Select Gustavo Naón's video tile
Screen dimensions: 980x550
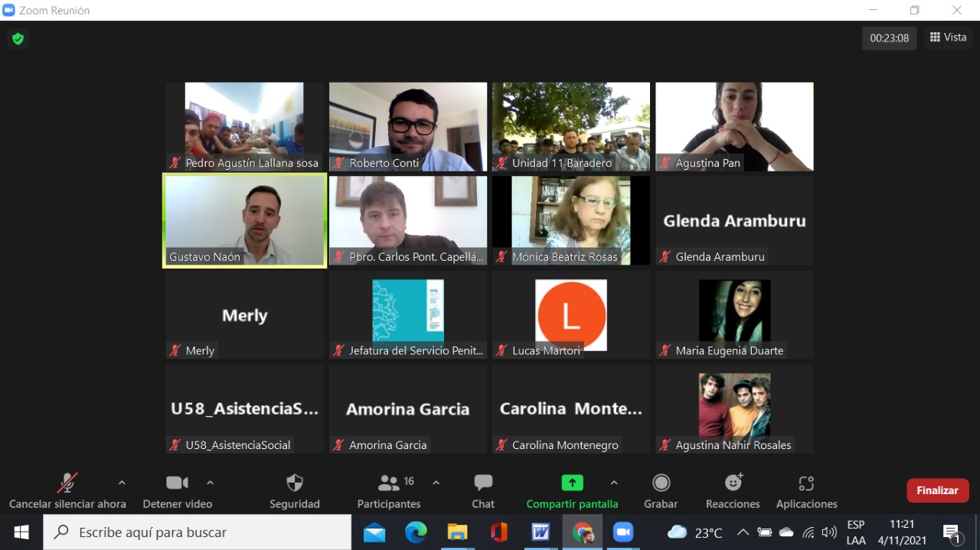(245, 220)
